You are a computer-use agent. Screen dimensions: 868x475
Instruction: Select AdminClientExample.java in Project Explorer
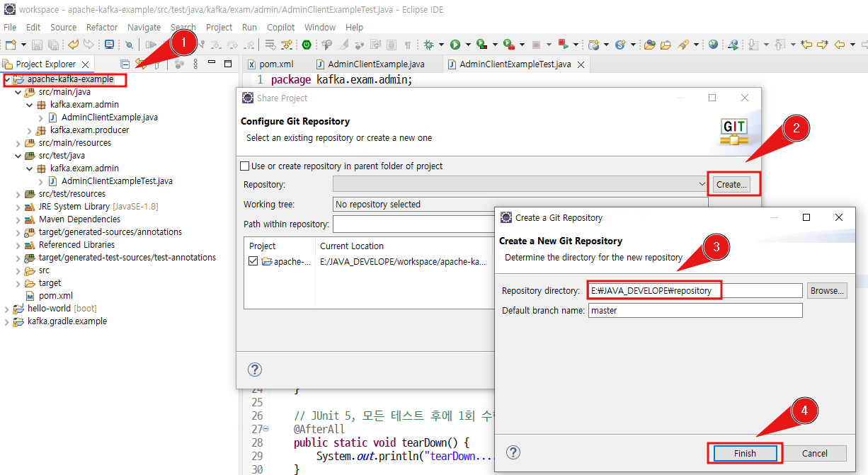[110, 118]
